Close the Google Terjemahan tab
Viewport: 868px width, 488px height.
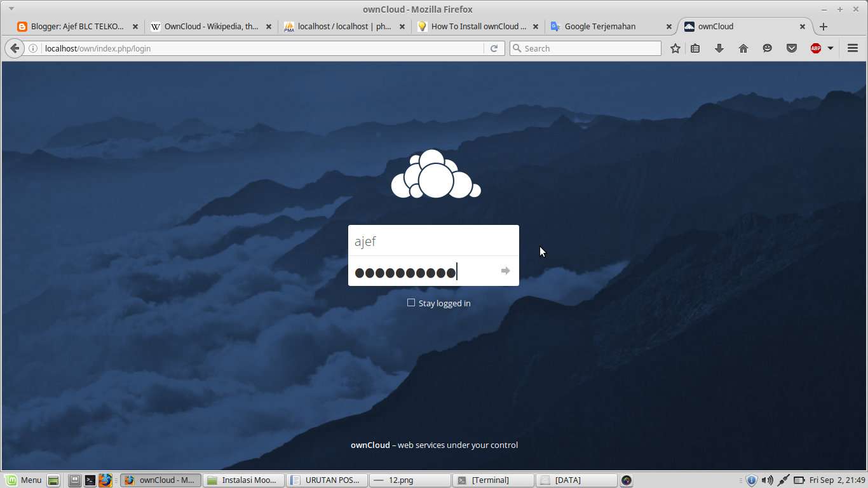(x=669, y=27)
